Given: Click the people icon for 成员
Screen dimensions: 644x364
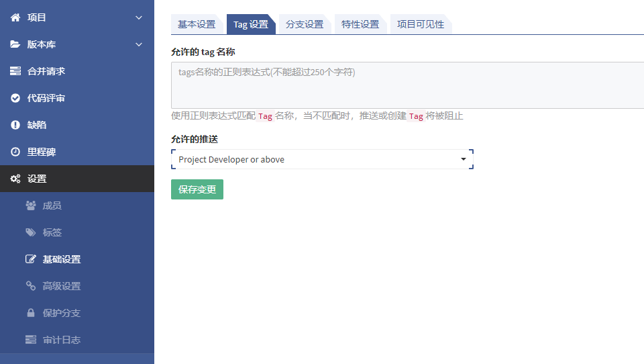Looking at the screenshot, I should point(31,206).
